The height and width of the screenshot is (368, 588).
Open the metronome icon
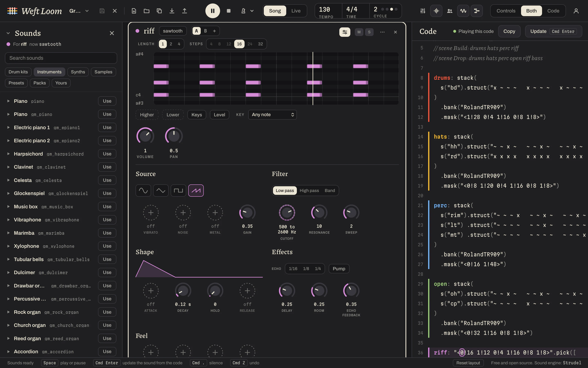point(243,11)
